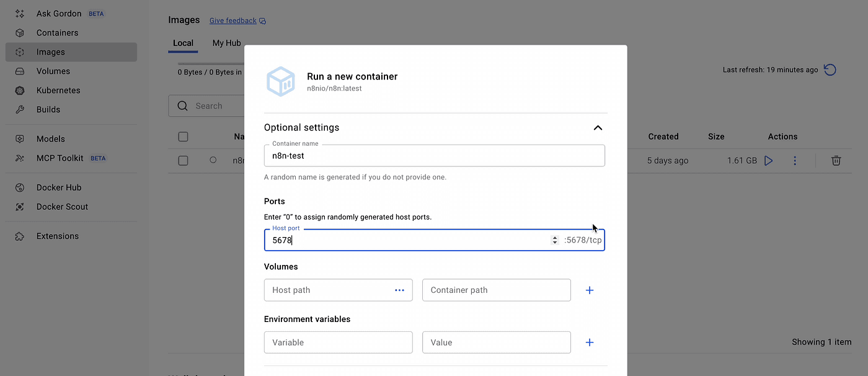Check the n8n image row checkbox
This screenshot has height=376, width=868.
pos(183,161)
